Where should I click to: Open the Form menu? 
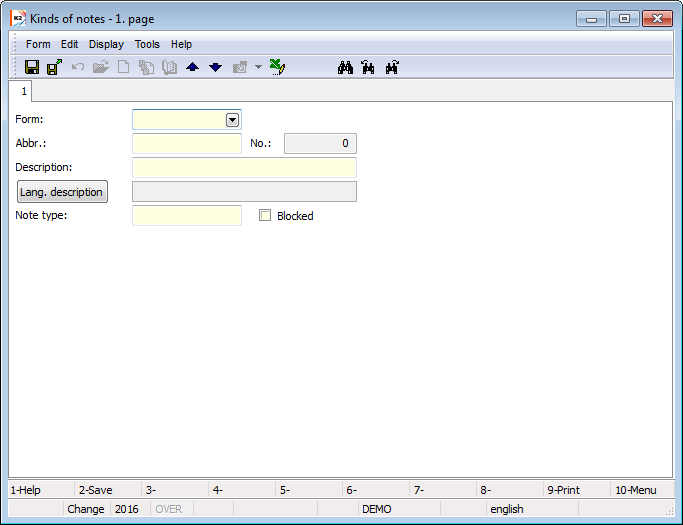38,44
